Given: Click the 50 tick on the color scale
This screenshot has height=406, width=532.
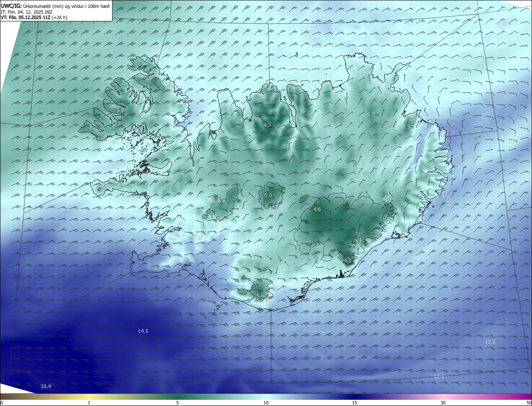Looking at the screenshot, I should pos(529,403).
